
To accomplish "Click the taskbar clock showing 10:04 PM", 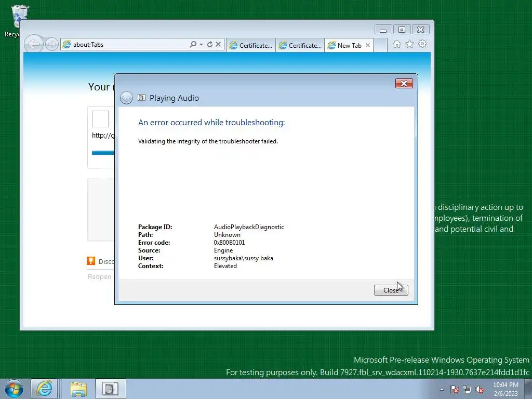I will [x=506, y=389].
